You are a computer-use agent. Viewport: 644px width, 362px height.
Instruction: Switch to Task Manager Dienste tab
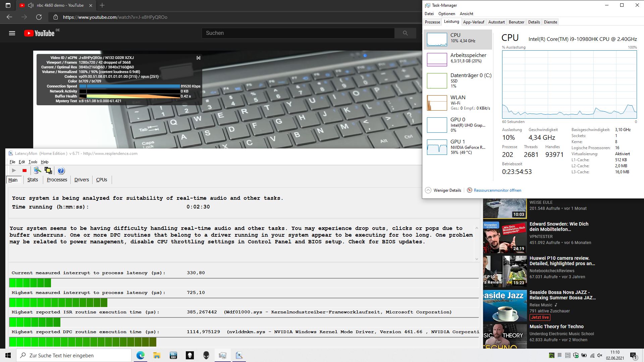tap(550, 22)
